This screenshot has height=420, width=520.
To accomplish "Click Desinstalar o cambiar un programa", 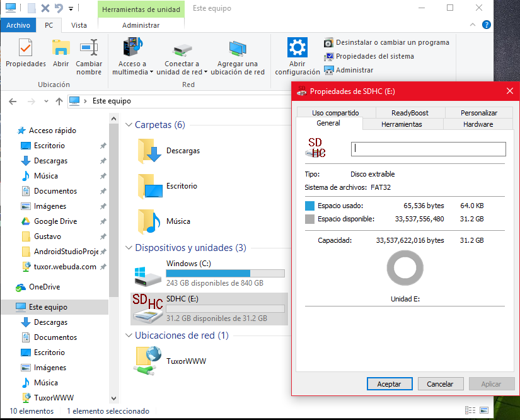I will tap(386, 42).
